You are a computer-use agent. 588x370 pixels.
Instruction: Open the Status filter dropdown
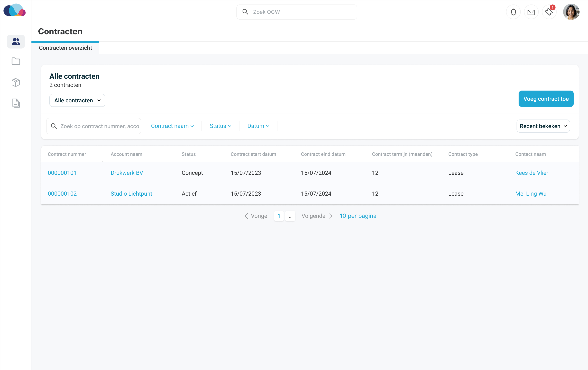point(220,126)
